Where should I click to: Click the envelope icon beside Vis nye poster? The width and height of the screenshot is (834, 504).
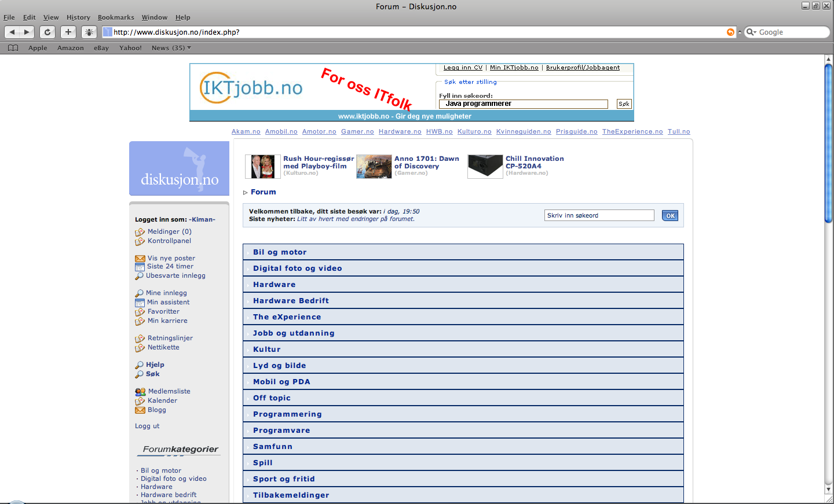point(140,259)
